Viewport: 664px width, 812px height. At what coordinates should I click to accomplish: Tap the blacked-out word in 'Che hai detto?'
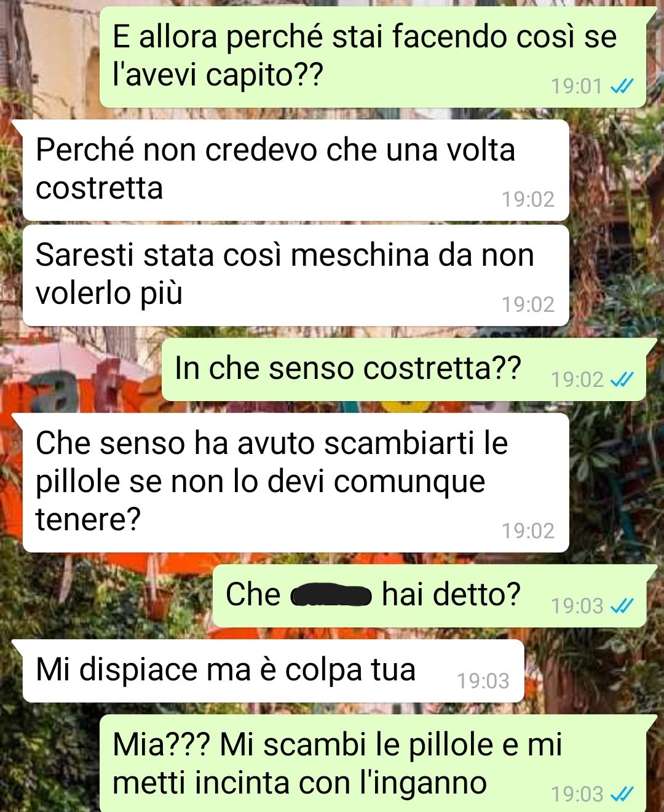pos(331,596)
